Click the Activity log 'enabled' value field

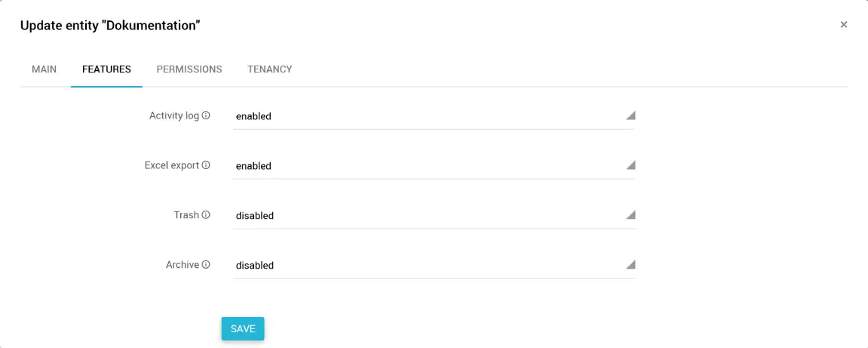[422, 116]
